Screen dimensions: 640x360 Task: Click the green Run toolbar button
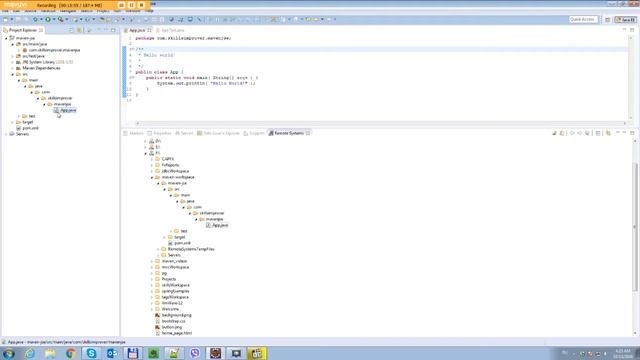(x=48, y=19)
